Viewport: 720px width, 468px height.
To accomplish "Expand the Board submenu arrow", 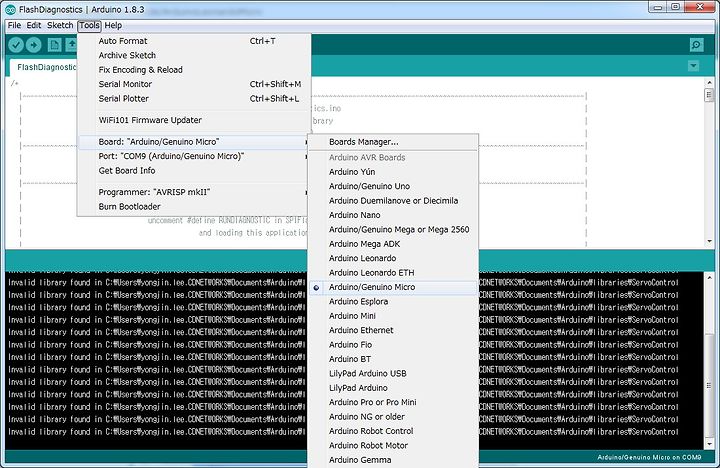I will (306, 142).
